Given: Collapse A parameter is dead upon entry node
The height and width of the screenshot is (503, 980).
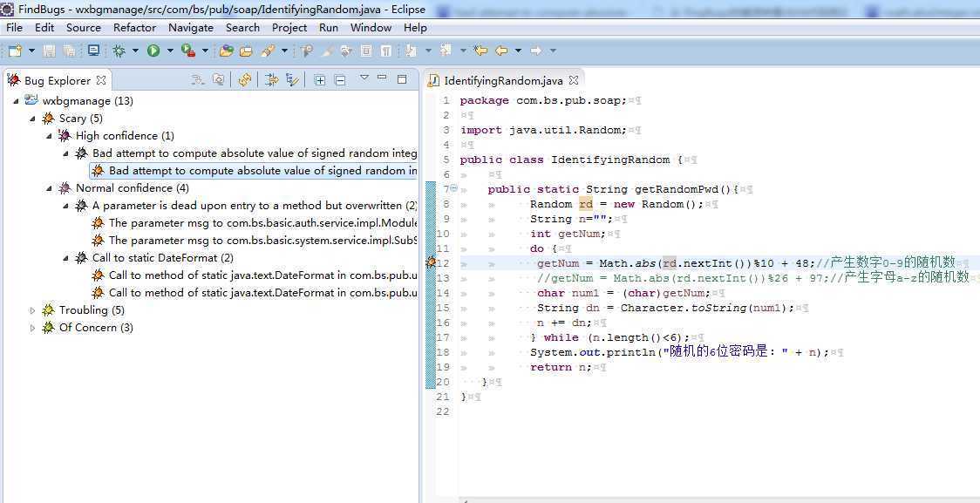Looking at the screenshot, I should 66,206.
